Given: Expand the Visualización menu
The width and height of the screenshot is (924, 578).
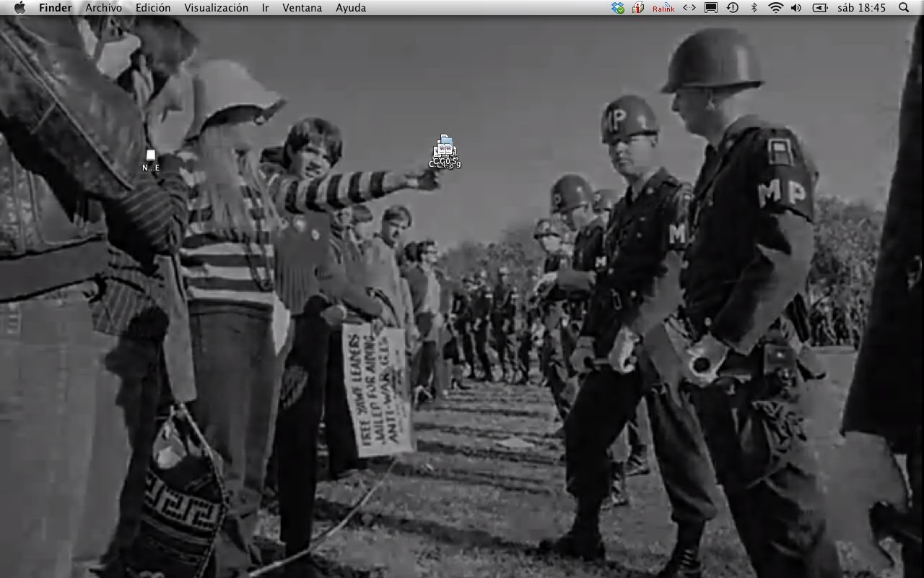Looking at the screenshot, I should [216, 8].
